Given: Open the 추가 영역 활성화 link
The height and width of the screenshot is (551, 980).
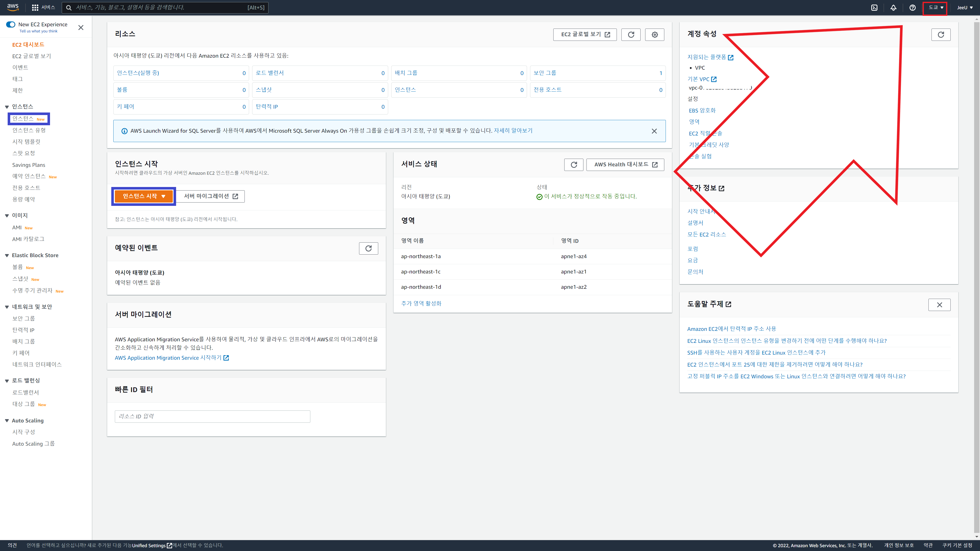Looking at the screenshot, I should (x=421, y=304).
